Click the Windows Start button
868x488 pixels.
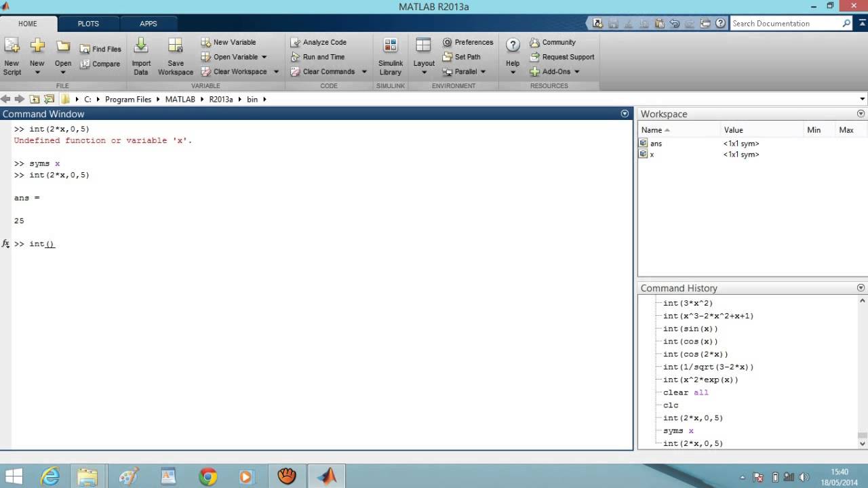[x=14, y=476]
